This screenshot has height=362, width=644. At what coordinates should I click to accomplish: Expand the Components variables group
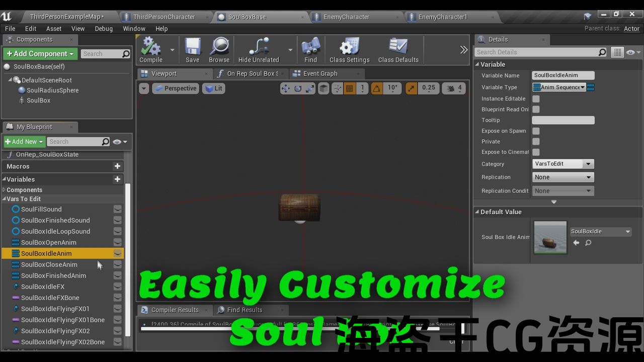pos(5,190)
